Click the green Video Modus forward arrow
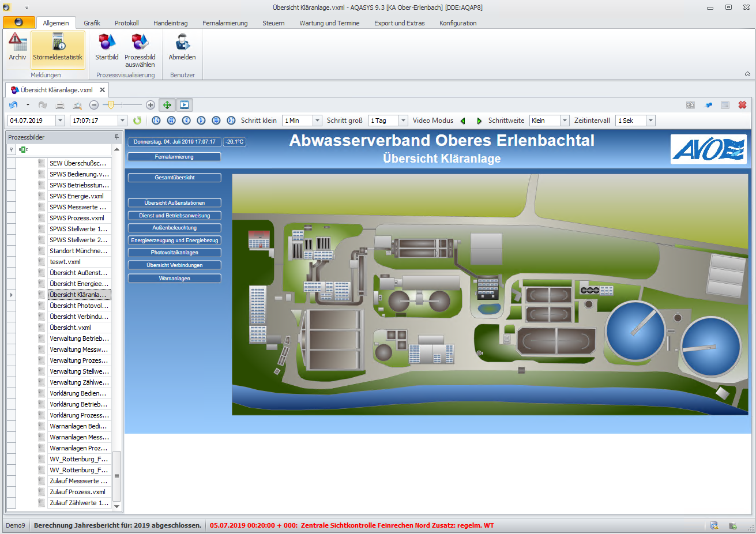This screenshot has width=756, height=534. click(479, 121)
